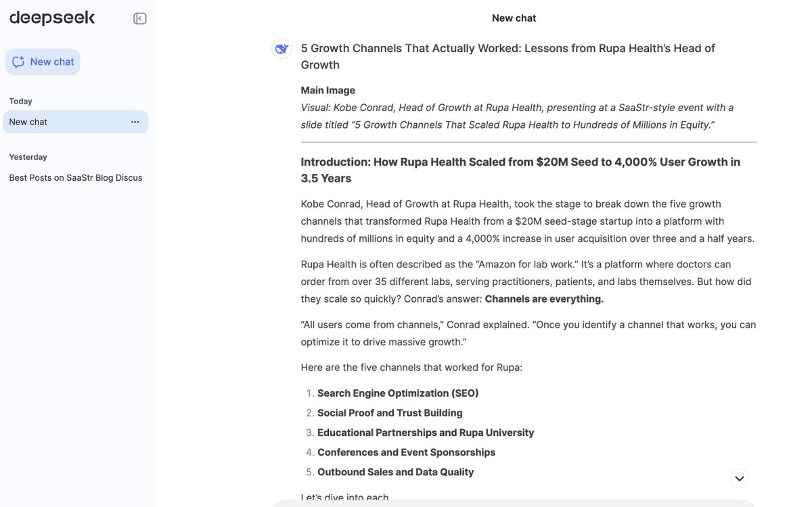Click the "Main Image" label in the response
The height and width of the screenshot is (507, 812).
(328, 89)
